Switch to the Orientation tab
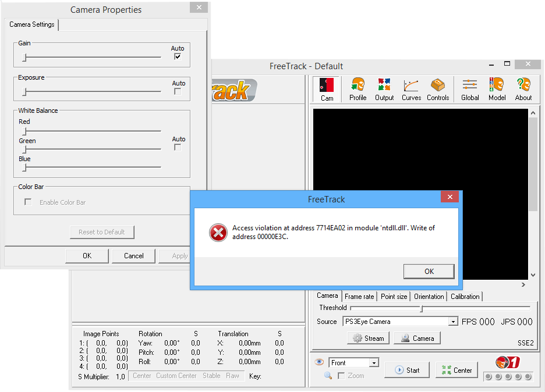This screenshot has height=392, width=545. coord(429,297)
